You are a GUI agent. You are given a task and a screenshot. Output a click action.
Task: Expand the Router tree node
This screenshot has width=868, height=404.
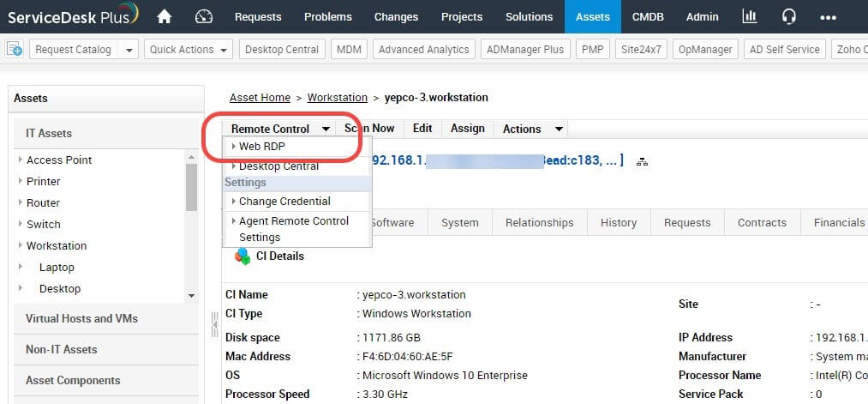coord(21,202)
